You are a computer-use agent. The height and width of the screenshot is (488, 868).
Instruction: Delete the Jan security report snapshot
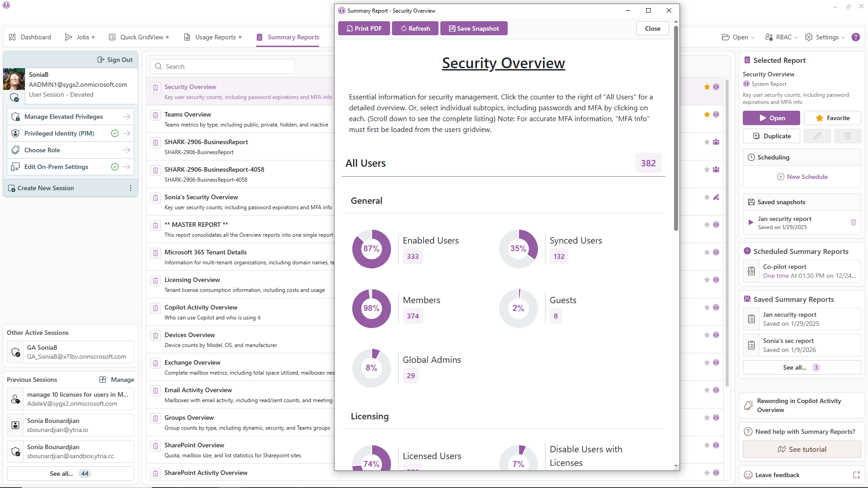[853, 222]
